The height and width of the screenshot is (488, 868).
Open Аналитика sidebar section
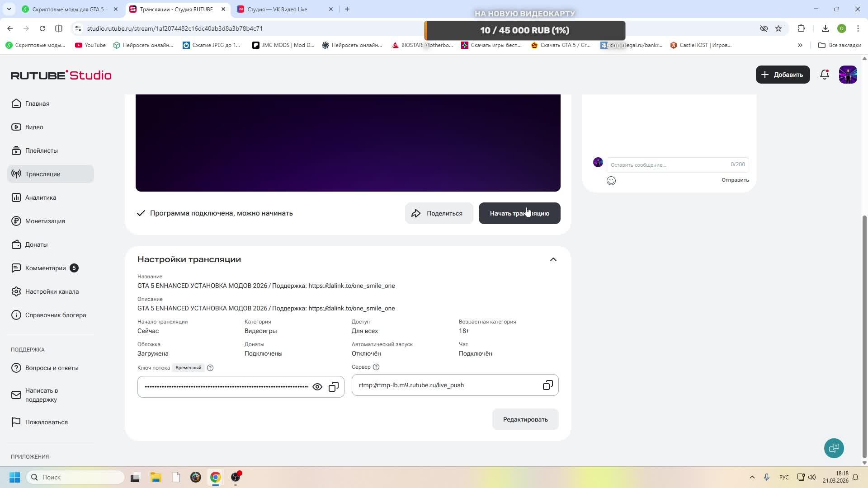41,197
